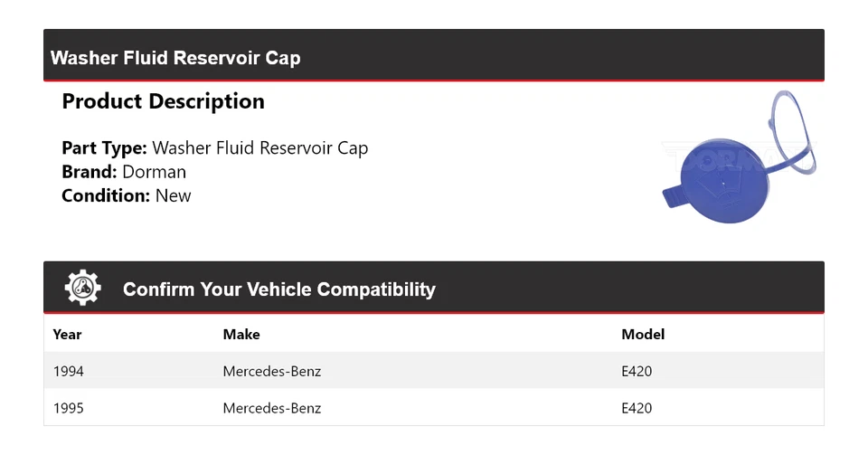Click the Washer Fluid Reservoir Cap part type value

tap(259, 148)
